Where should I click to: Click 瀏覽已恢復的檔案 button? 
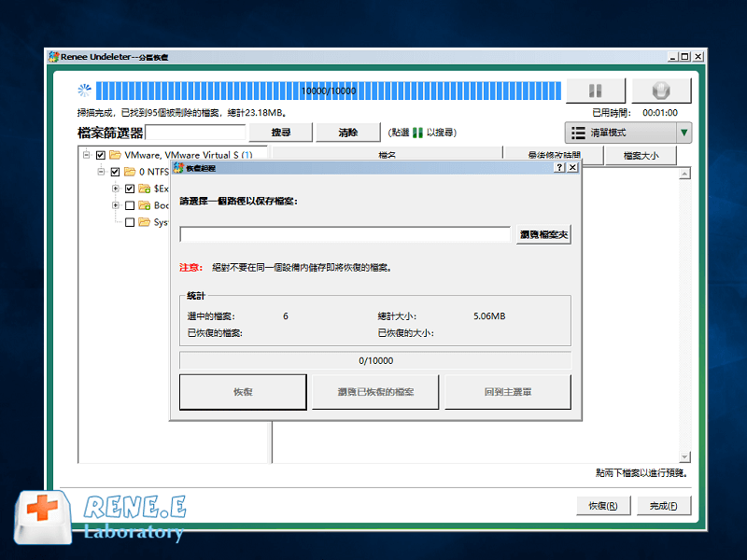coord(375,392)
